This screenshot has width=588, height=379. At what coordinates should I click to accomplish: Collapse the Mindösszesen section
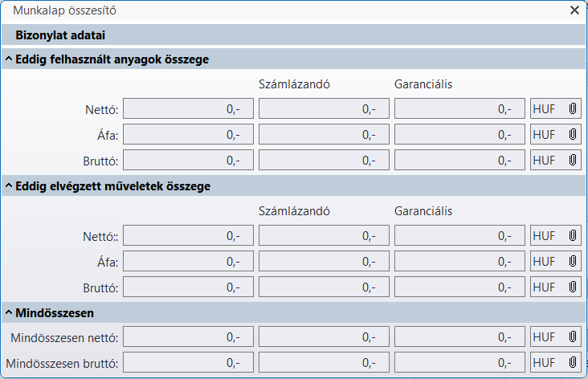pos(8,312)
